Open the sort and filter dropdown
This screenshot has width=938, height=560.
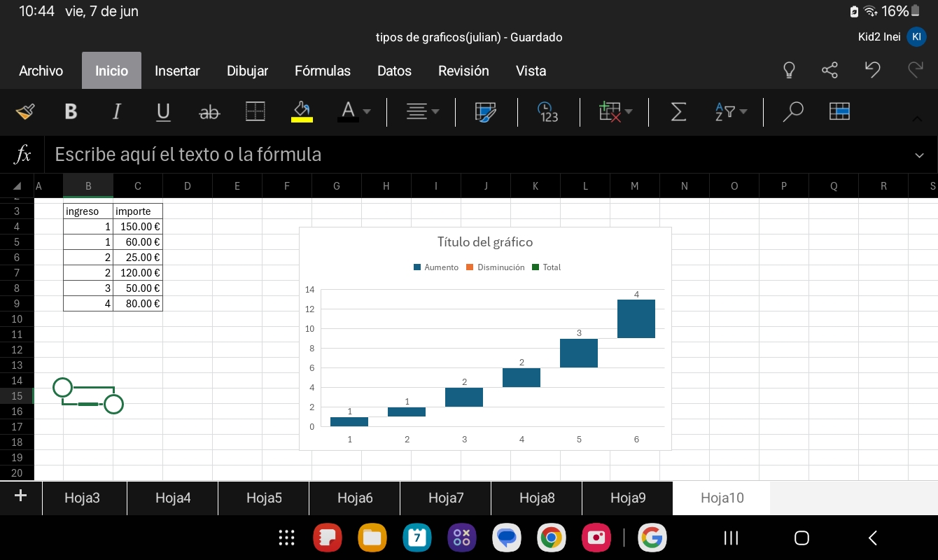731,111
